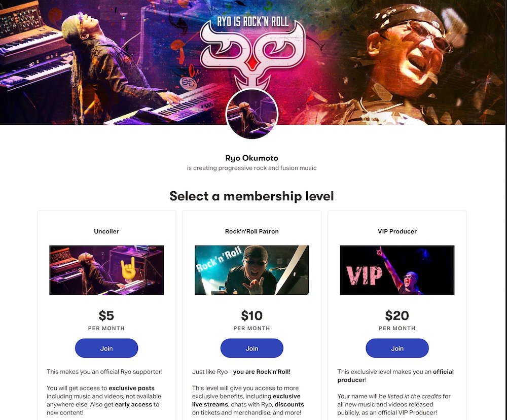Click "RYO IS ROCK'N ROLL" banner text
This screenshot has height=420, width=507.
point(252,22)
